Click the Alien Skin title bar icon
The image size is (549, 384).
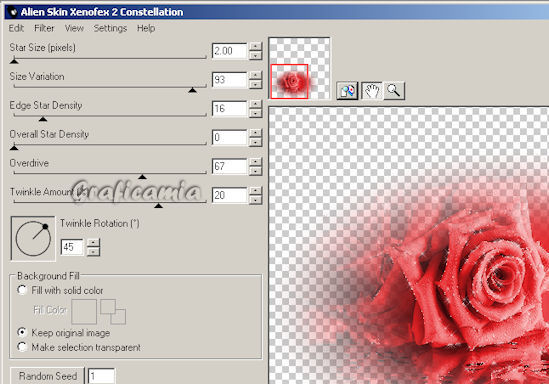pos(13,12)
